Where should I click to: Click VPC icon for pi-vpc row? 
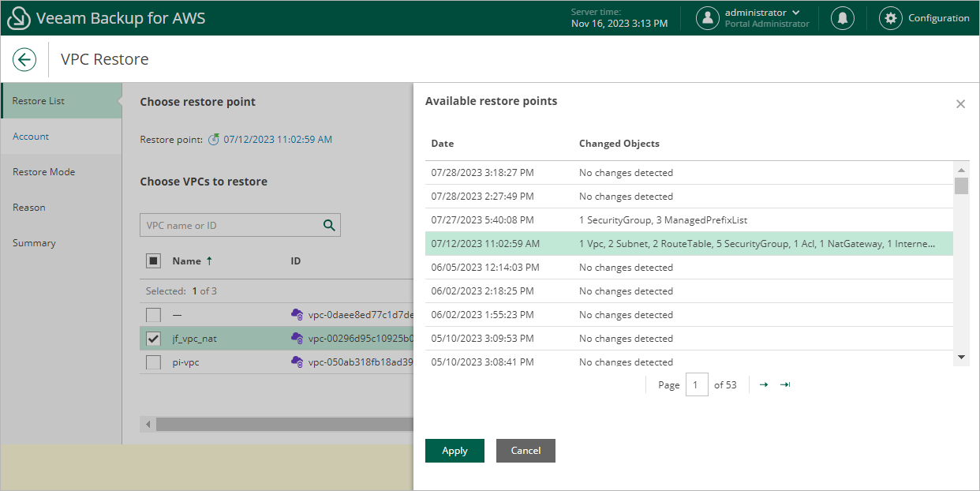[297, 362]
